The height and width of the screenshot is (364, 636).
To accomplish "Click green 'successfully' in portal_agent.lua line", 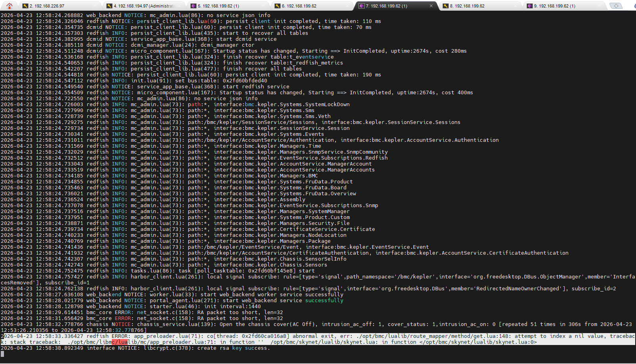I will coord(324,301).
